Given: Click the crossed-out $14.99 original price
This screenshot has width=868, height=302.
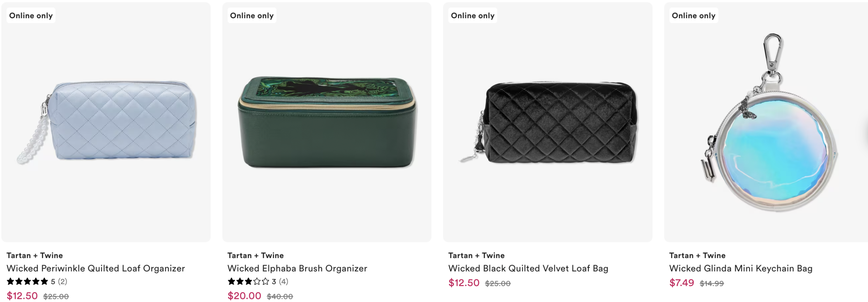Looking at the screenshot, I should tap(712, 283).
